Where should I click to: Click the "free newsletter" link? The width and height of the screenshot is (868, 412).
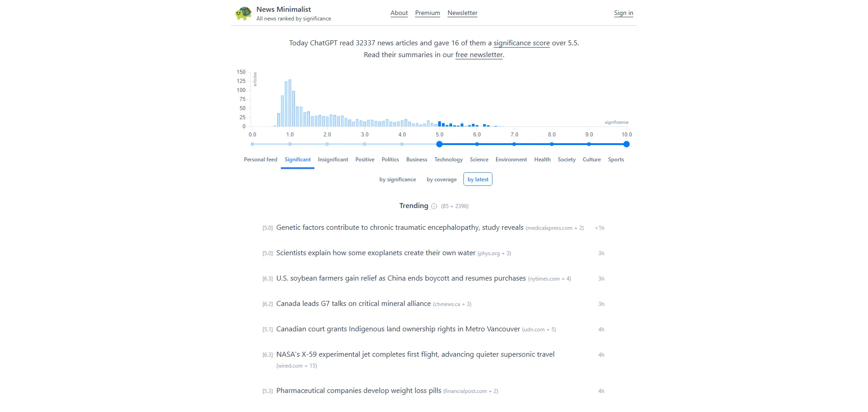point(479,55)
